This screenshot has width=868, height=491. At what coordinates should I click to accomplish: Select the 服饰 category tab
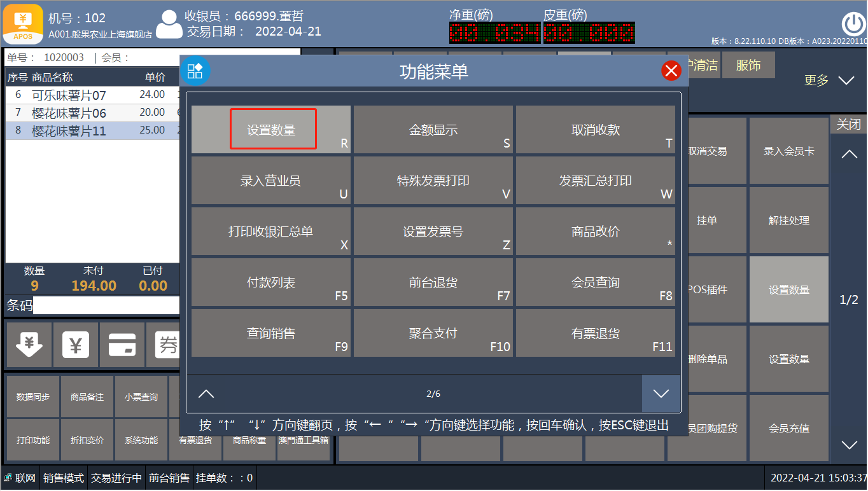click(x=748, y=65)
